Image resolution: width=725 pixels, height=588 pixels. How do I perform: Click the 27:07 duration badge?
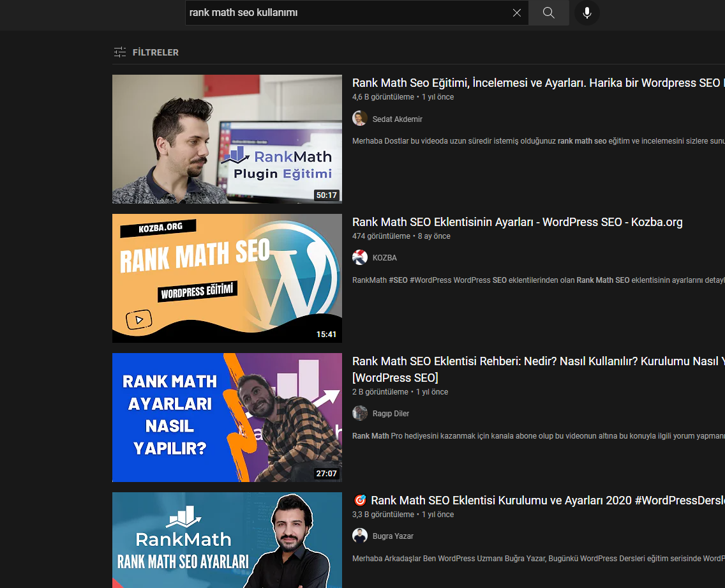coord(326,473)
